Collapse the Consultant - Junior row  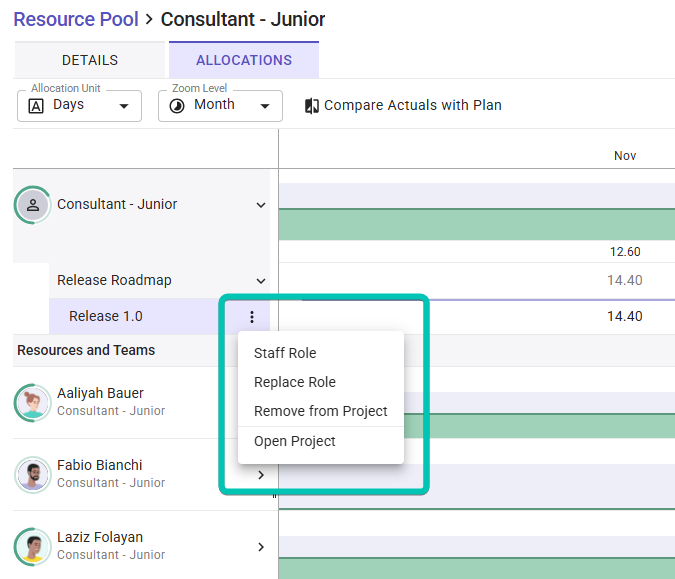[x=261, y=205]
